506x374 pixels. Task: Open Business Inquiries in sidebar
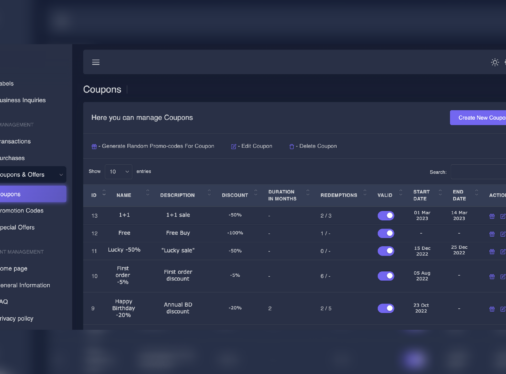(23, 100)
